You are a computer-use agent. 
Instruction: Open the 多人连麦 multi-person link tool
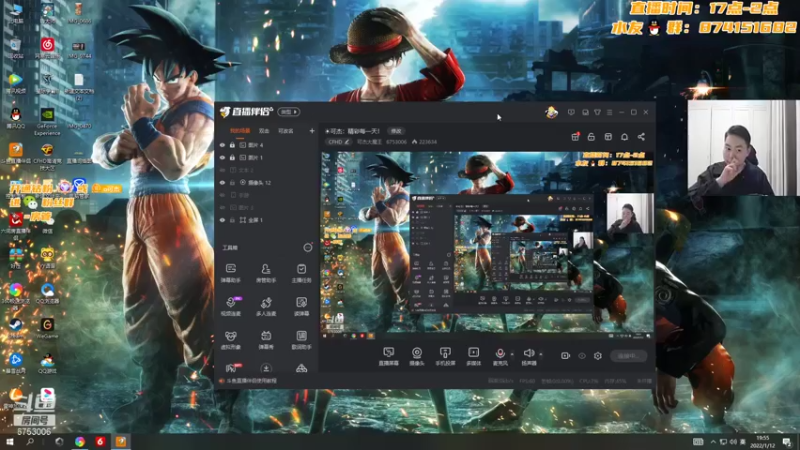click(x=266, y=307)
